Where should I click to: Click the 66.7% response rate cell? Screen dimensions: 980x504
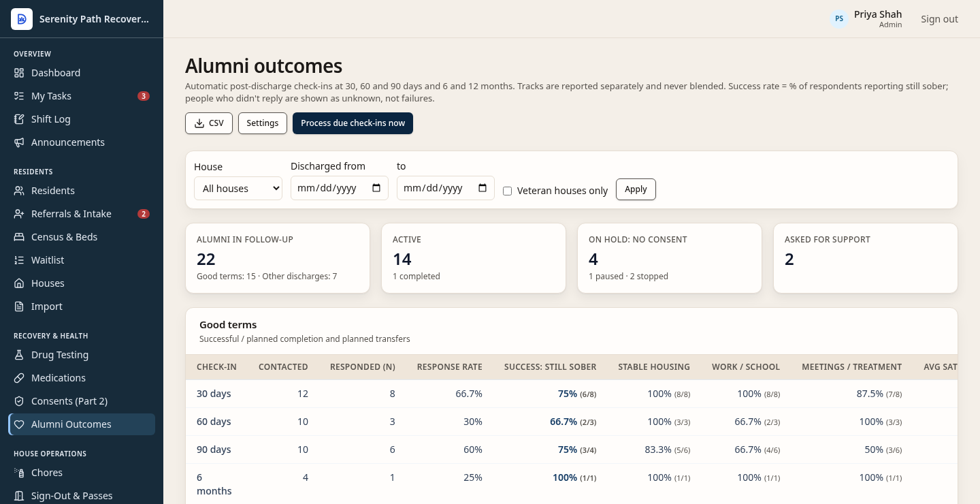click(469, 394)
